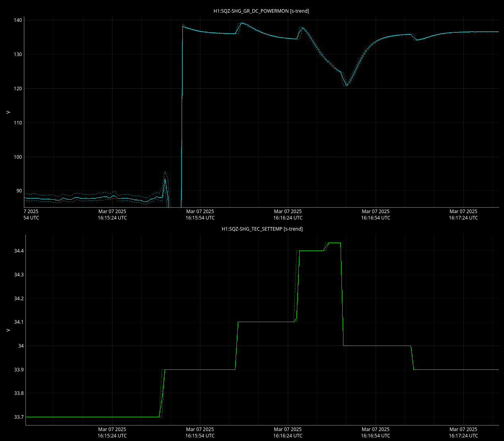The height and width of the screenshot is (441, 504).
Task: Choose the 16:17:24 UTC label under SETTEMP plot
Action: 463,436
